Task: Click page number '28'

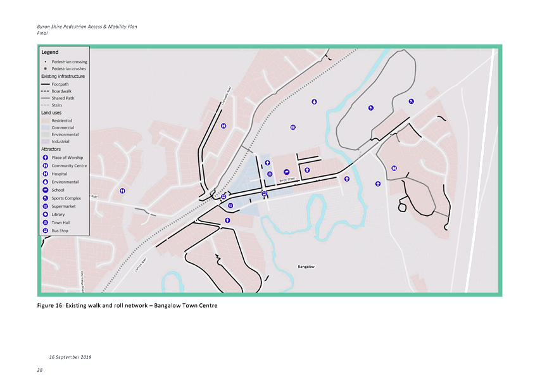Action: click(x=39, y=370)
